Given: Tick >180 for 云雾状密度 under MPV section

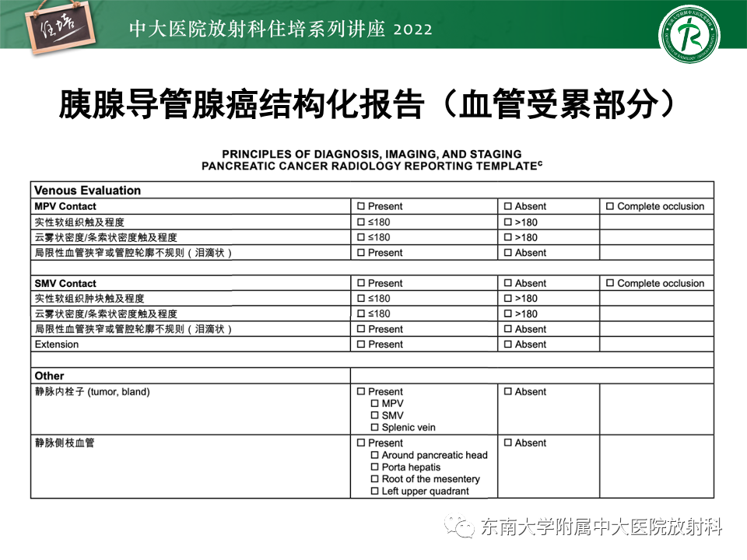Looking at the screenshot, I should coord(508,237).
